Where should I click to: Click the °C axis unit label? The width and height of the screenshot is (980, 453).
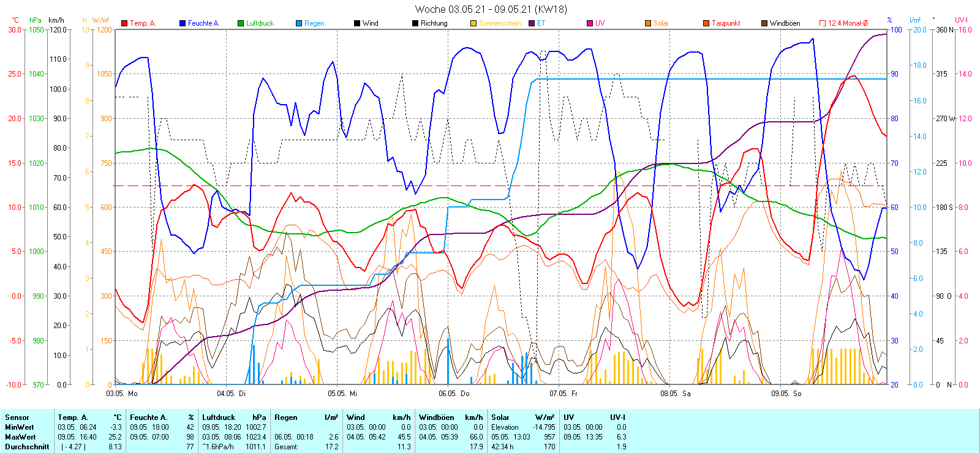coord(15,20)
